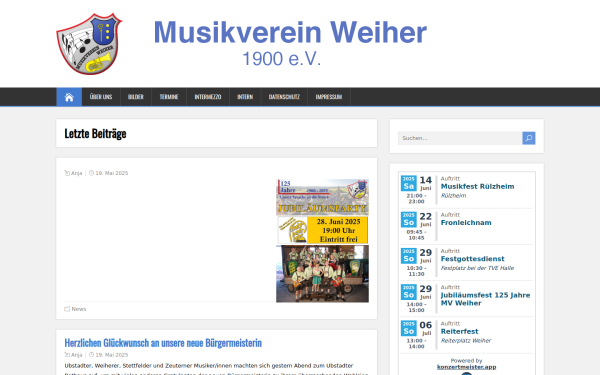Click the '19. Mai 2025' date of first post

click(x=111, y=173)
